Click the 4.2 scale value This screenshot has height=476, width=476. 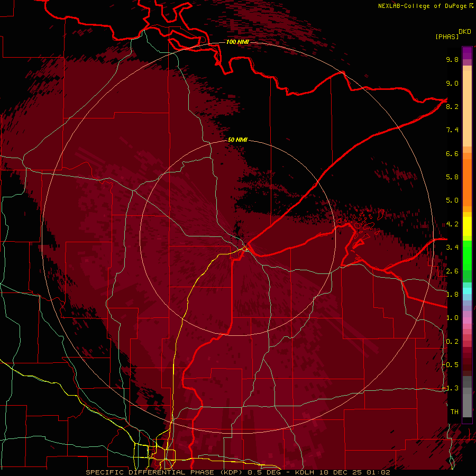tap(452, 224)
